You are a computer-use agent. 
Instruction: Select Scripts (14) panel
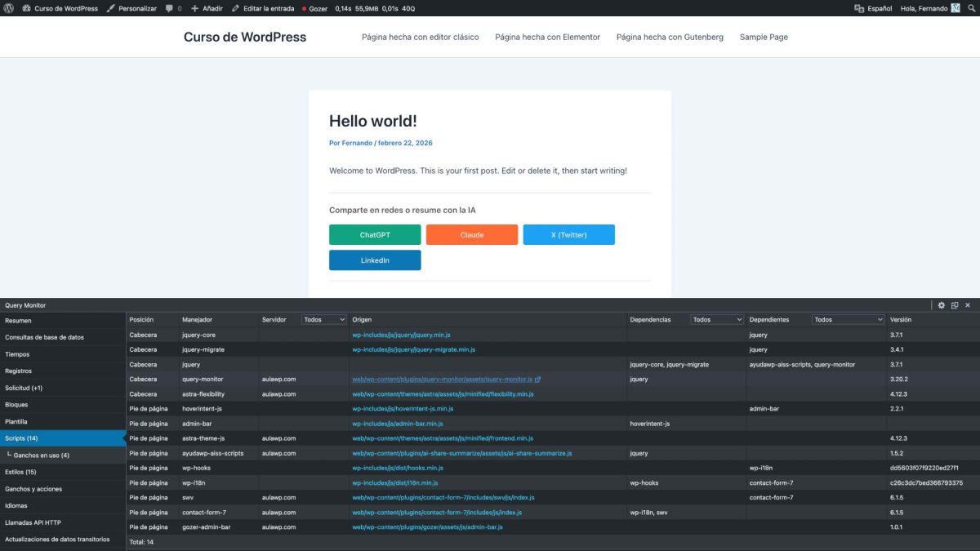tap(63, 438)
